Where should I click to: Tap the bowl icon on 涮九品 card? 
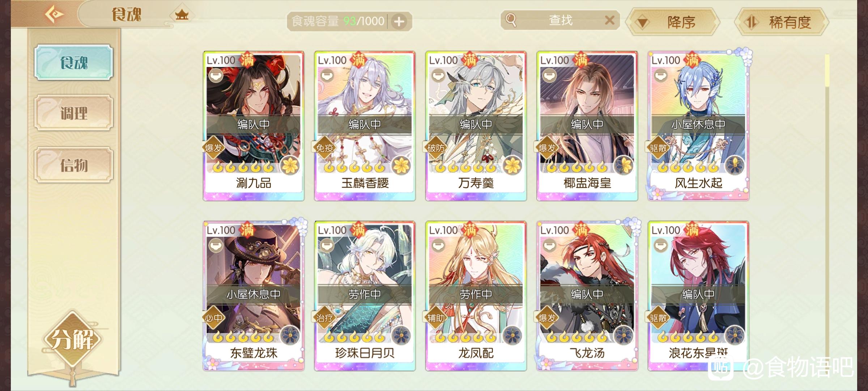[216, 75]
